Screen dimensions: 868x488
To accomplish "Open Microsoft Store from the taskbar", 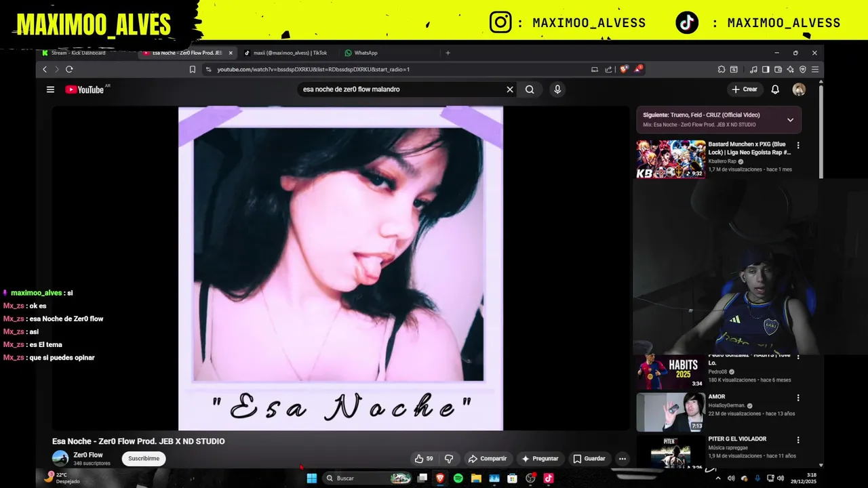I will coord(512,479).
